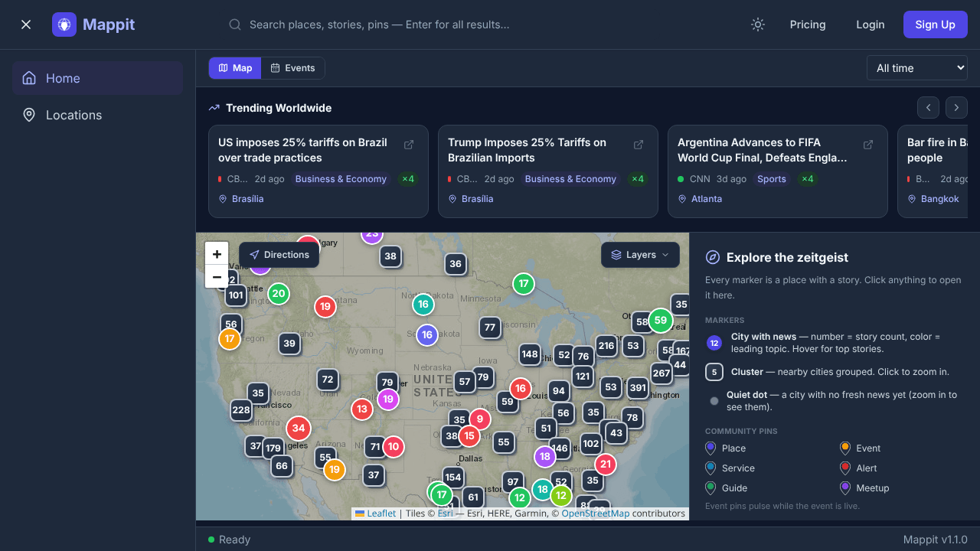This screenshot has height=551, width=980.
Task: Click the Alert pin legend swatch
Action: tap(845, 468)
